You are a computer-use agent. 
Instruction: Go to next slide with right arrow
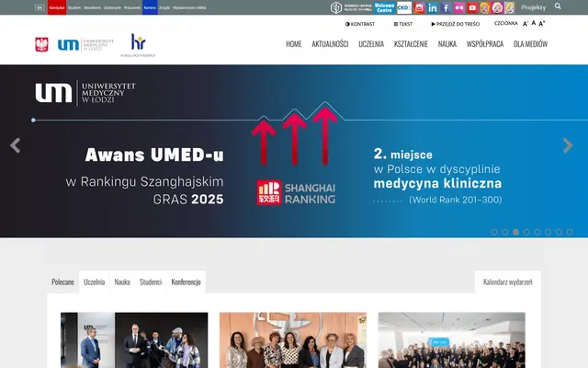(568, 145)
